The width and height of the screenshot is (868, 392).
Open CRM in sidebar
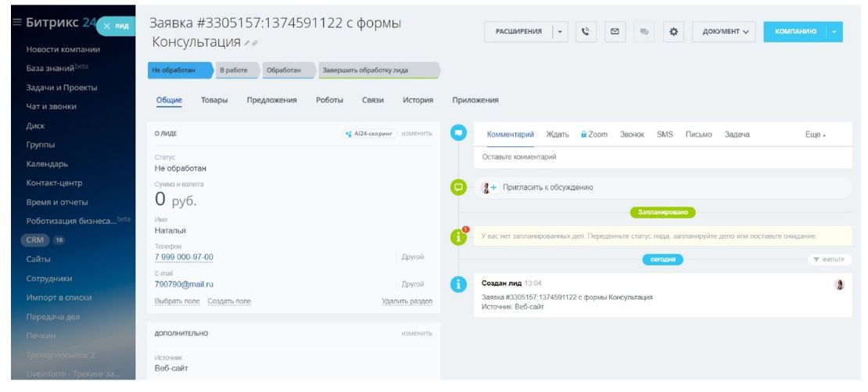click(x=35, y=240)
